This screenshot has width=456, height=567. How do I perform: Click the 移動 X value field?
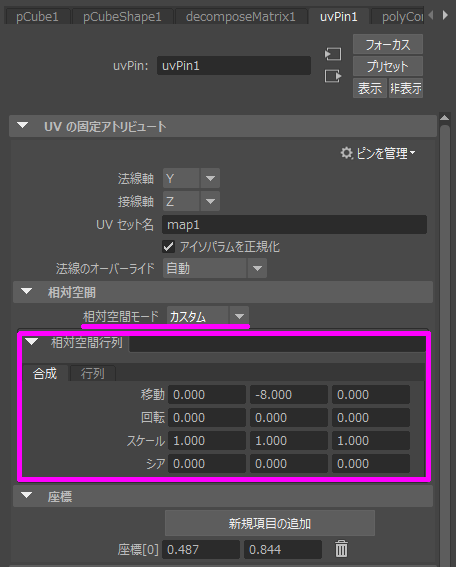point(206,394)
